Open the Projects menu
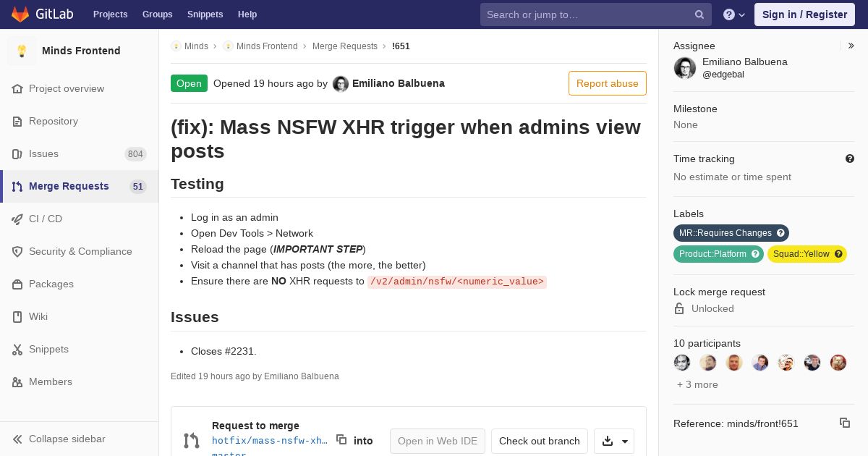The image size is (868, 456). [x=111, y=14]
